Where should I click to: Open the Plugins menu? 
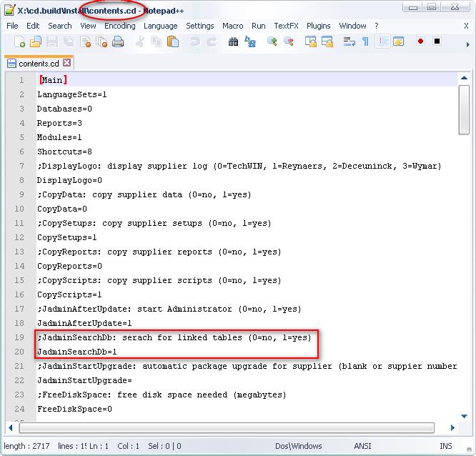click(319, 26)
